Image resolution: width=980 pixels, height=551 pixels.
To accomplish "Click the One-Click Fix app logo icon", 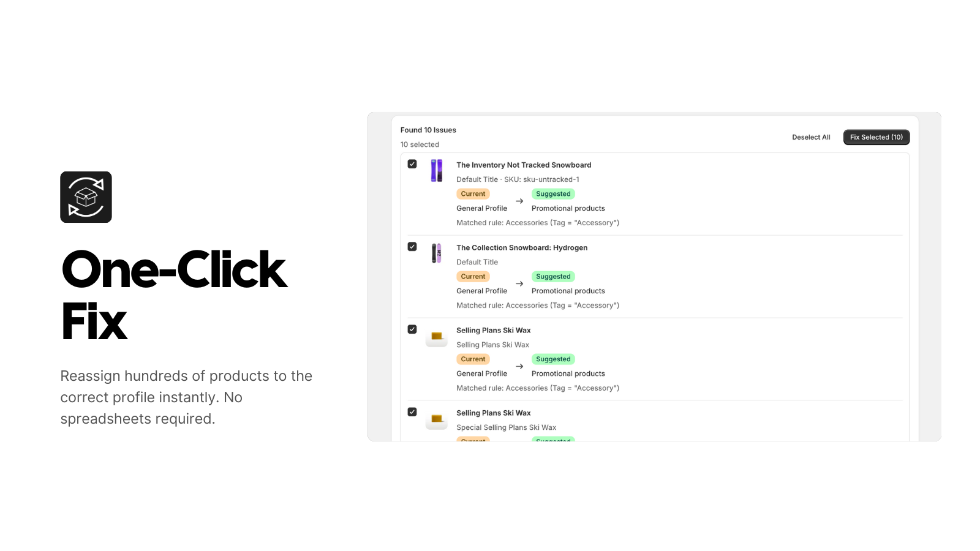I will pos(86,197).
